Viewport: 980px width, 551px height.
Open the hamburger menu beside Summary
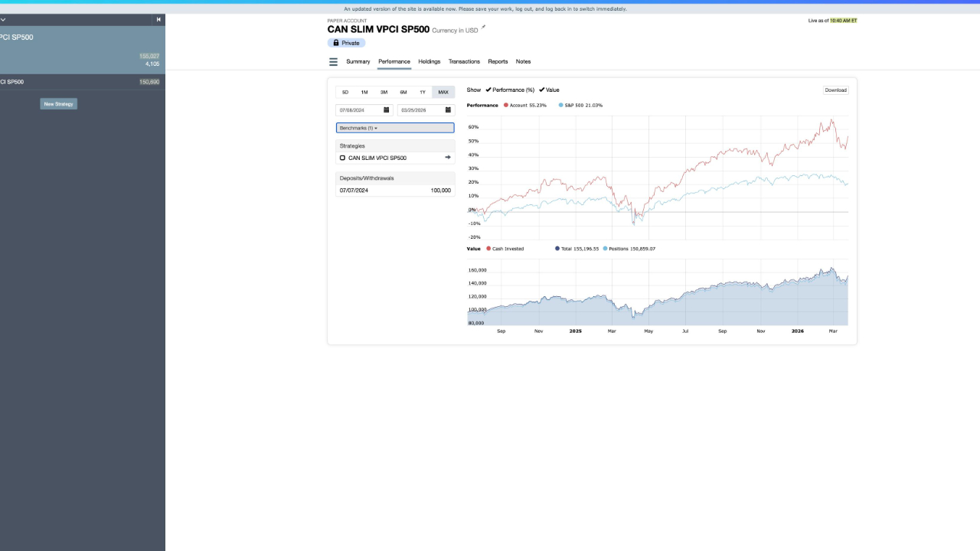[x=333, y=62]
